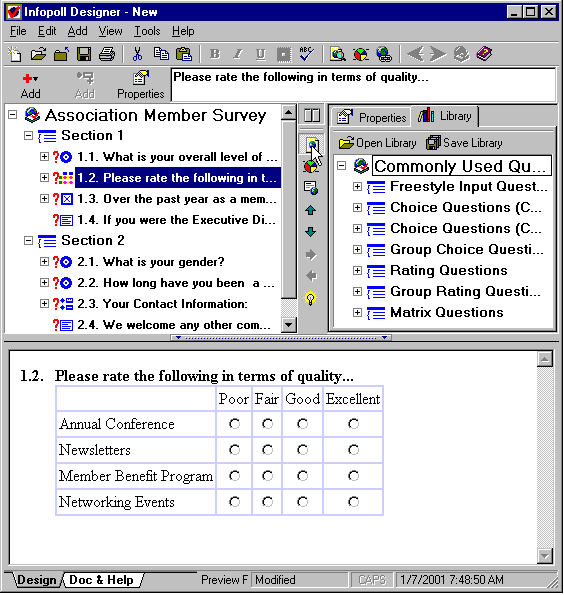Select Poor for Annual Conference
This screenshot has height=595, width=564.
pos(234,423)
